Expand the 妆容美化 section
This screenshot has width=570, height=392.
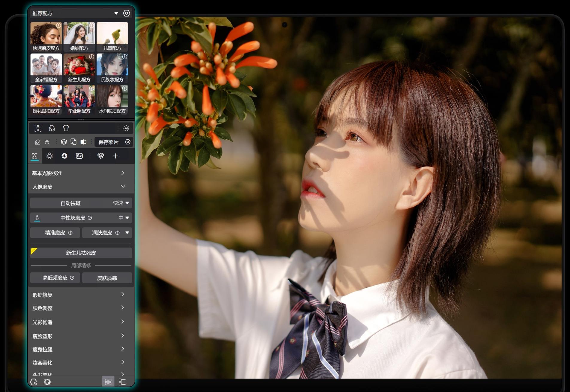pyautogui.click(x=81, y=362)
